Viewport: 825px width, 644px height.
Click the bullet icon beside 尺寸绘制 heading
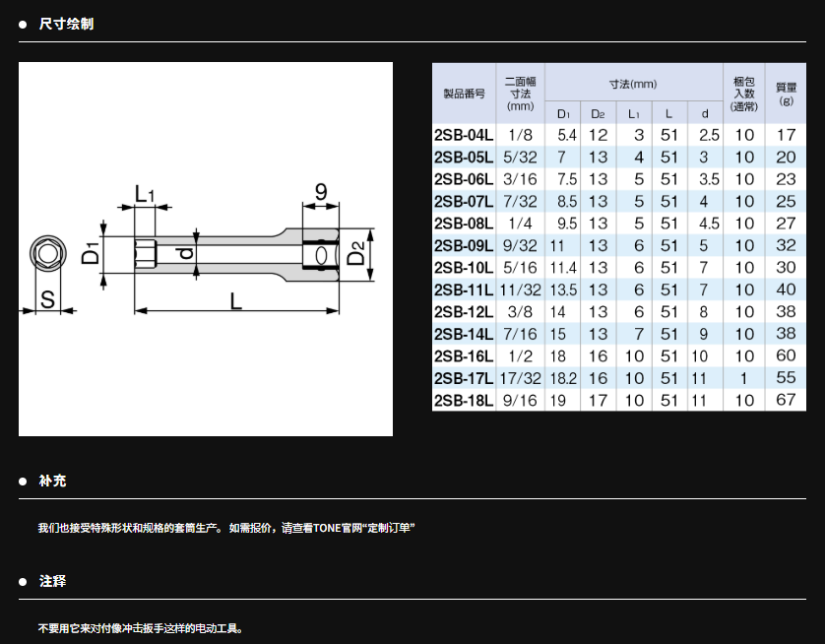[23, 24]
